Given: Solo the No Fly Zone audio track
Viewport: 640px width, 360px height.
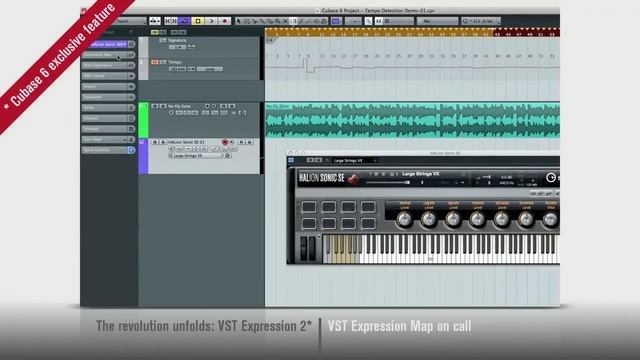Looking at the screenshot, I should [162, 106].
